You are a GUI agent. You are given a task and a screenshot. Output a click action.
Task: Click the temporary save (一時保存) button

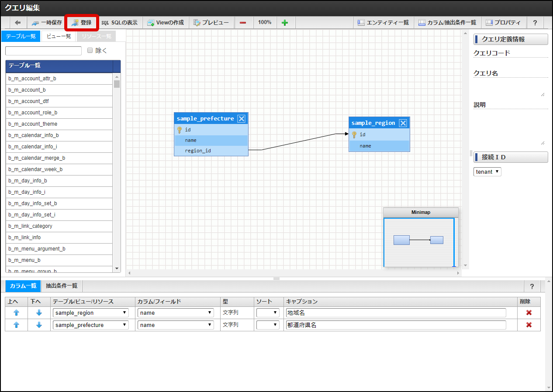47,23
